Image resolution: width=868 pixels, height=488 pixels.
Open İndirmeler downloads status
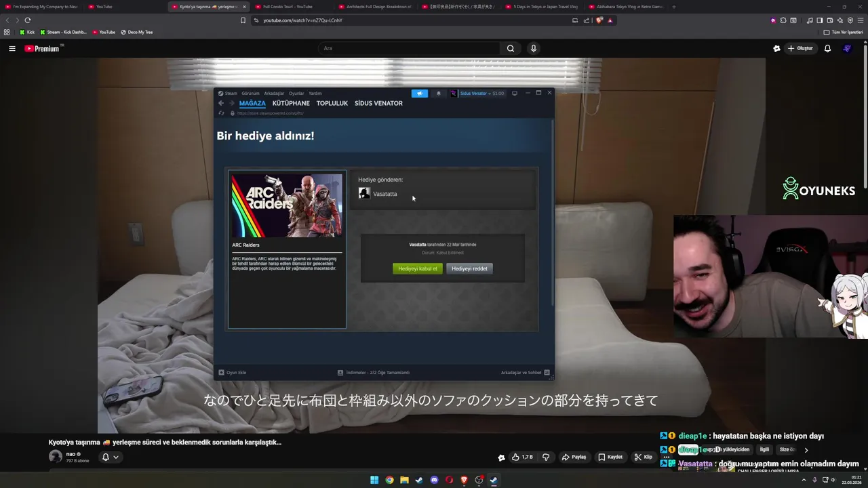click(374, 372)
